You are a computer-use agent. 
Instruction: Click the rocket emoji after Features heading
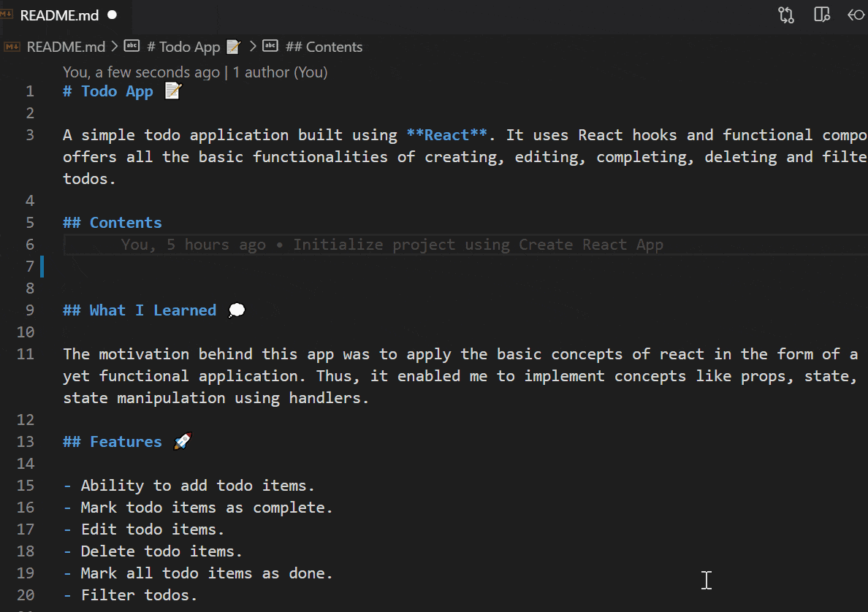(x=183, y=442)
